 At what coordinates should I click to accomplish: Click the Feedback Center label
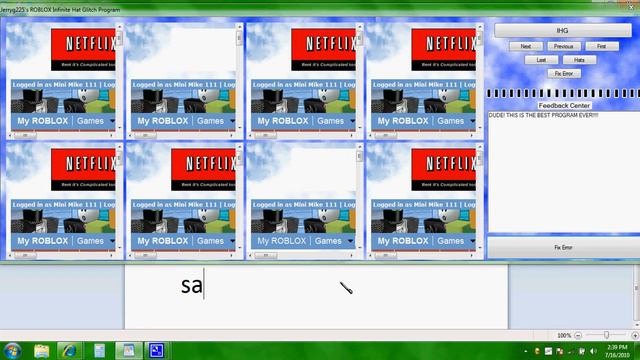pyautogui.click(x=564, y=105)
